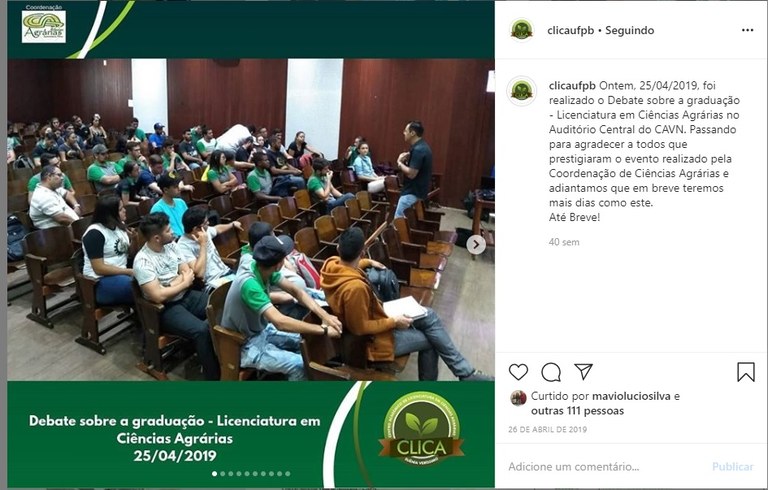The image size is (768, 490).
Task: Open clicaufpb username link in header
Action: pos(571,30)
